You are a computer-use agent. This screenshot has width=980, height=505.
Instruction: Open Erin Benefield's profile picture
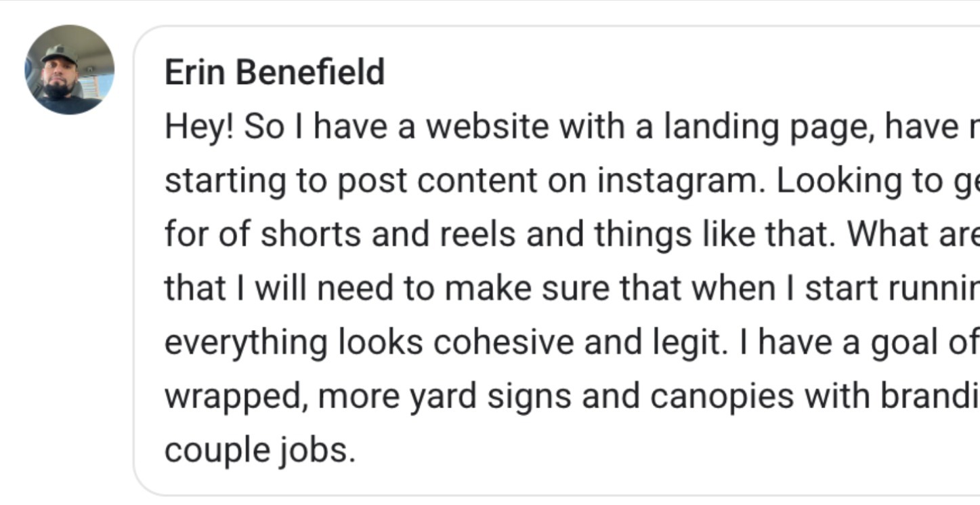tap(69, 70)
